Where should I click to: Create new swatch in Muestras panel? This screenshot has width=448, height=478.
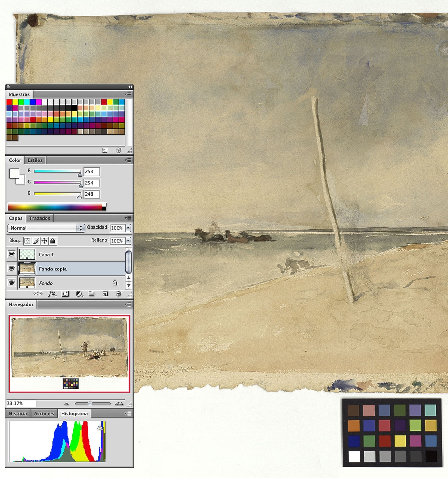(x=105, y=150)
